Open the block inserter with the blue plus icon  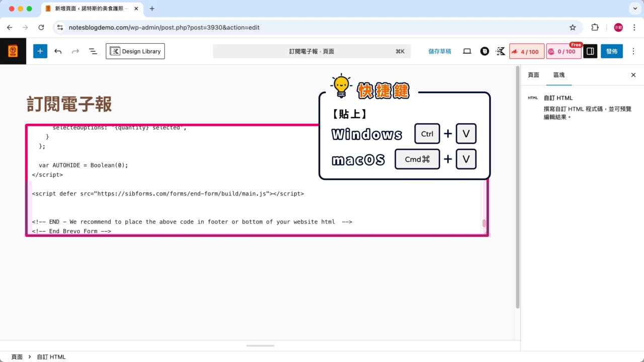pyautogui.click(x=40, y=51)
